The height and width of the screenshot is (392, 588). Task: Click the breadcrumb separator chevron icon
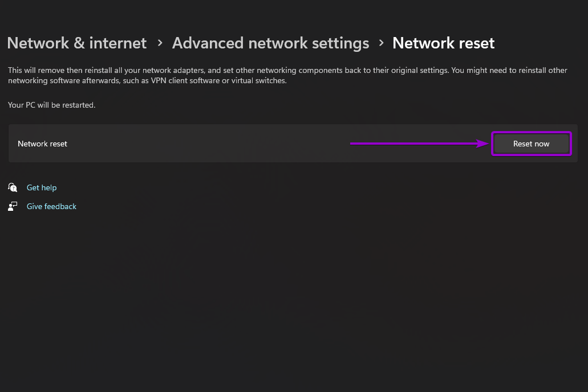tap(159, 43)
